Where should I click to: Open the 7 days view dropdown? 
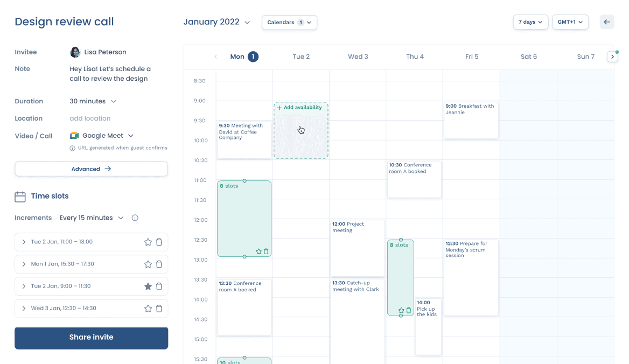(x=530, y=22)
